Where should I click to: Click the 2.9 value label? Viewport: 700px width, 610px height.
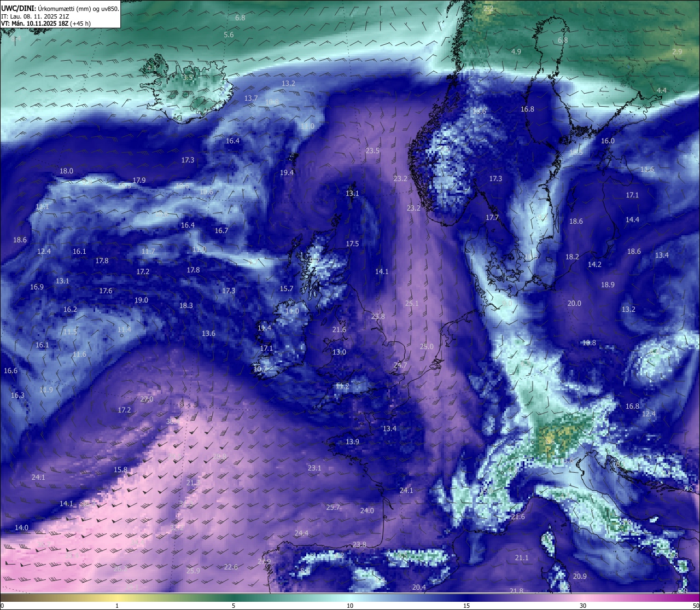[x=677, y=51]
